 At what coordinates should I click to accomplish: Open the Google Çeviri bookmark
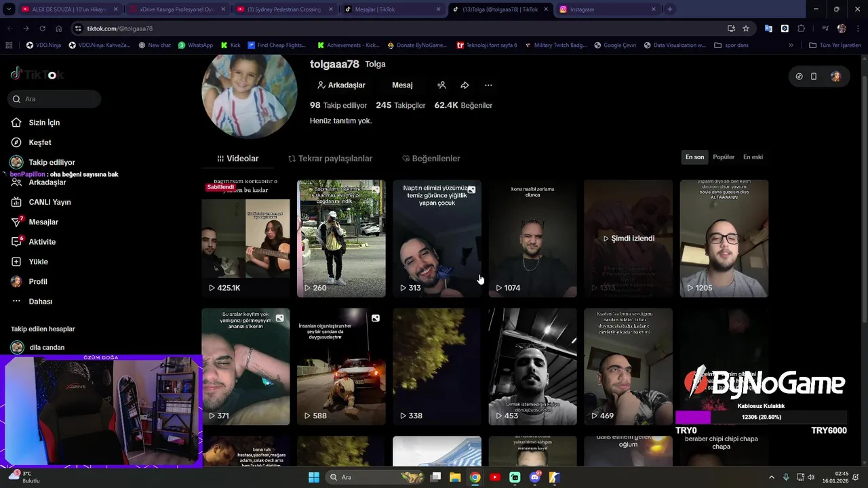(x=615, y=45)
